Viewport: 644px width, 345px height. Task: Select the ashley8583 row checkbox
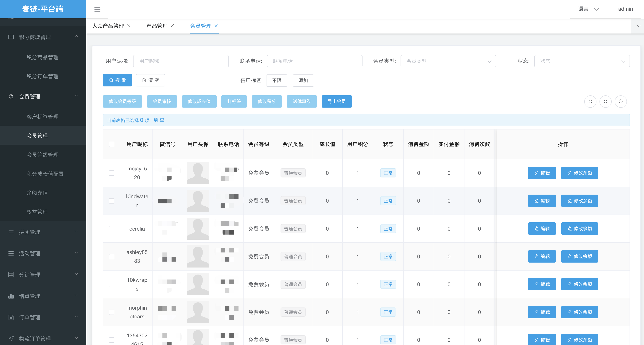(x=112, y=257)
